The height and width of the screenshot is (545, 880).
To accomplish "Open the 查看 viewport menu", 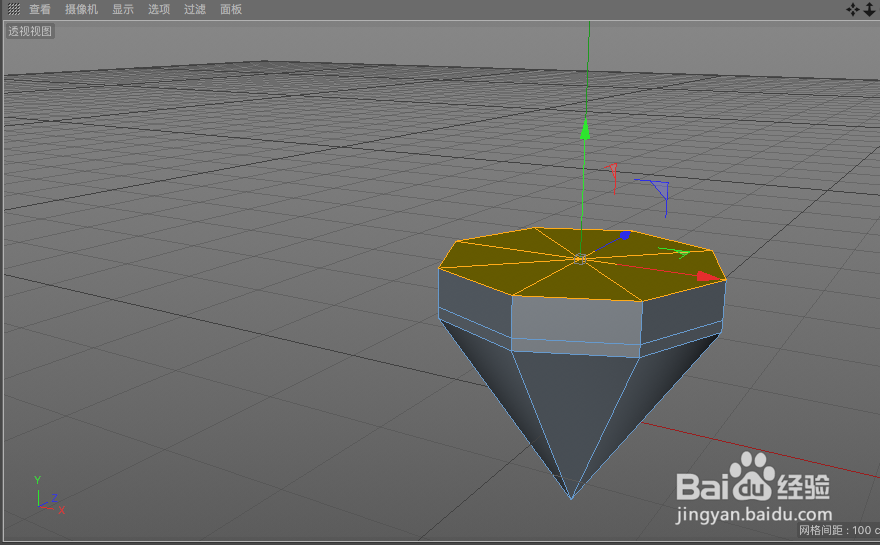I will click(x=40, y=9).
